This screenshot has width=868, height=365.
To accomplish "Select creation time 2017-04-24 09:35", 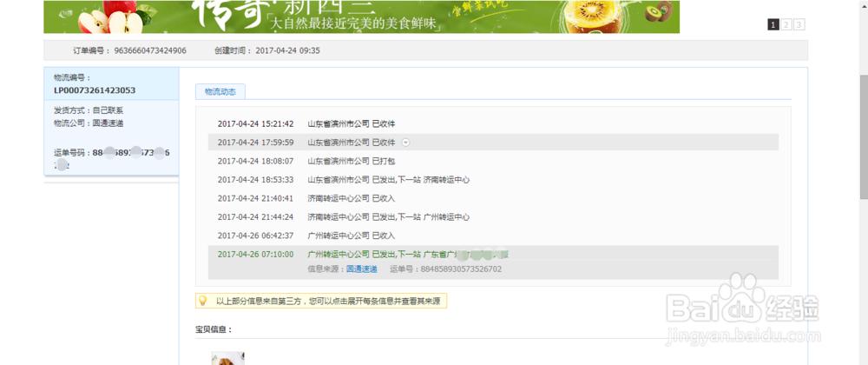I will coord(288,51).
